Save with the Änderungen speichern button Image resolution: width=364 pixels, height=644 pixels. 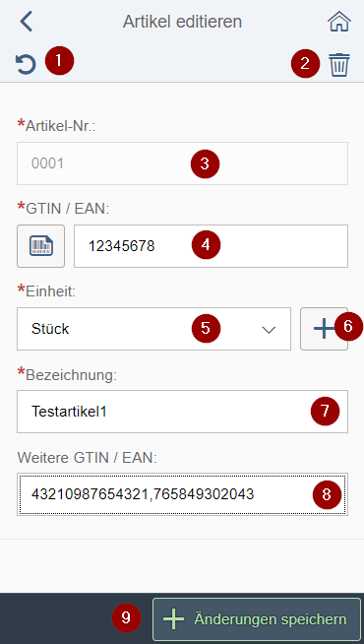pos(257,619)
